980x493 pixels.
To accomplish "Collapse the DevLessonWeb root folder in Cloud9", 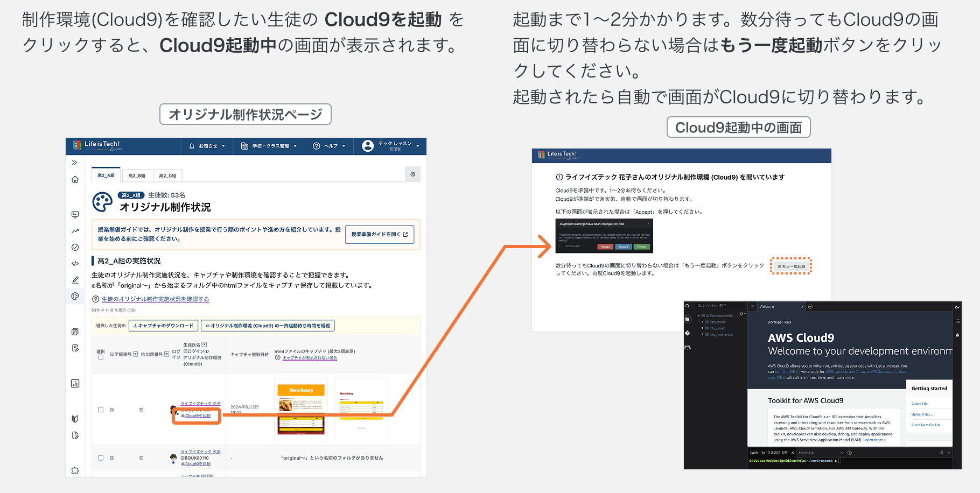I will 699,316.
